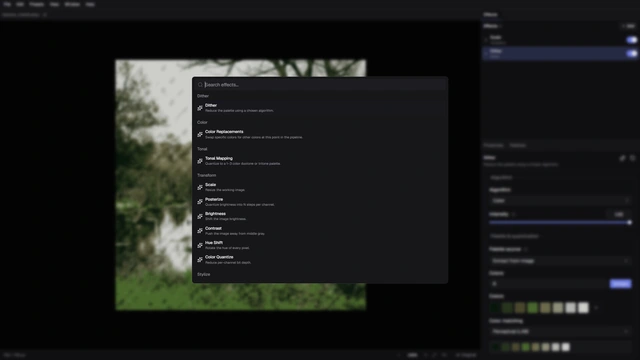Open the Palette source dropdown

click(x=560, y=260)
